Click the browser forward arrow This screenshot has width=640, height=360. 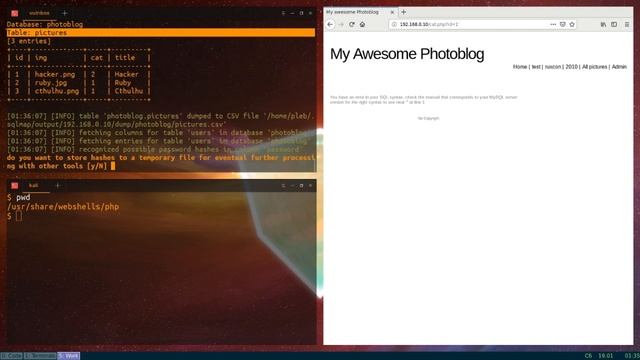341,24
